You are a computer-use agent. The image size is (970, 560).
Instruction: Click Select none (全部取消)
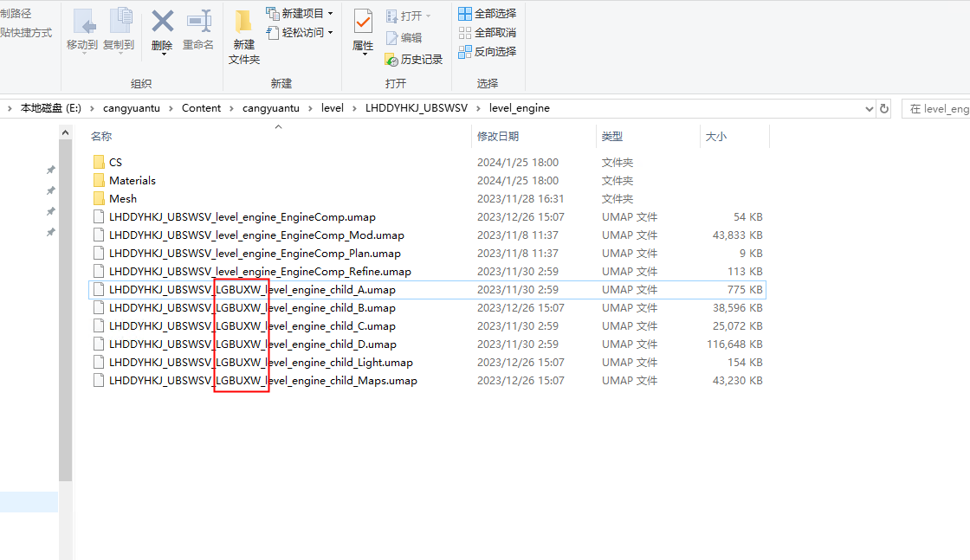pyautogui.click(x=488, y=32)
